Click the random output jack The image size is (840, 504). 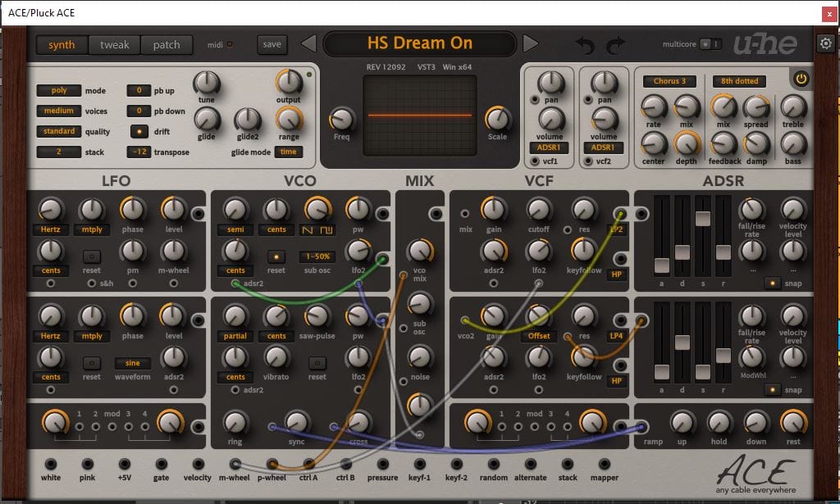pyautogui.click(x=493, y=464)
